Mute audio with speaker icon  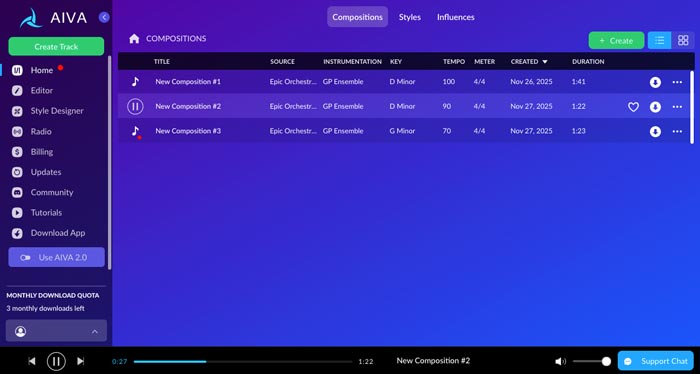coord(560,362)
